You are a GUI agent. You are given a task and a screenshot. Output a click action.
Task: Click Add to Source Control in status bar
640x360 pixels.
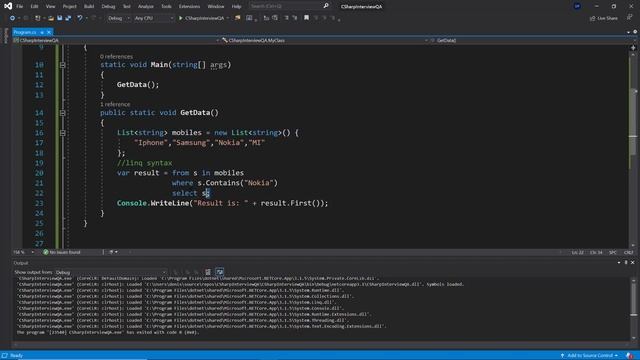(589, 356)
